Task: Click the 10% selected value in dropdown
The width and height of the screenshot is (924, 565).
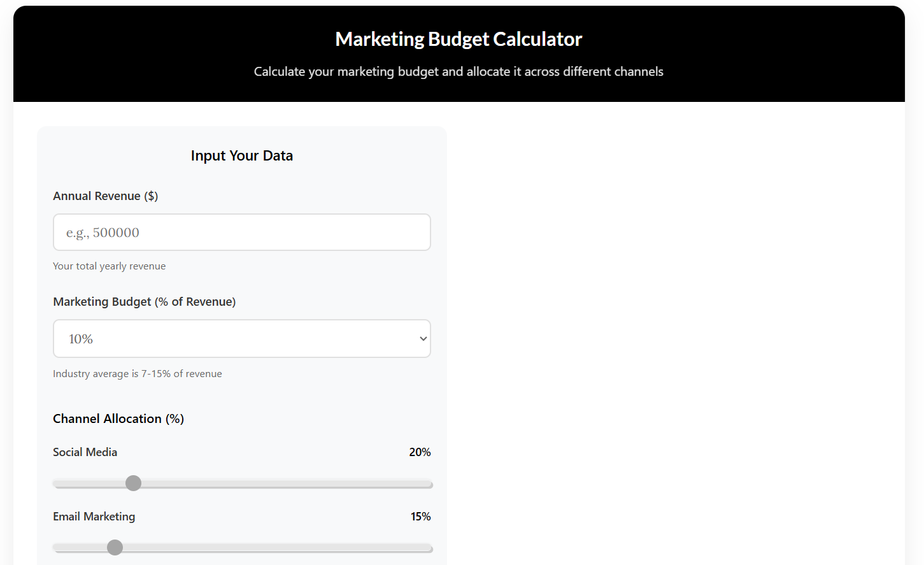Action: click(81, 340)
